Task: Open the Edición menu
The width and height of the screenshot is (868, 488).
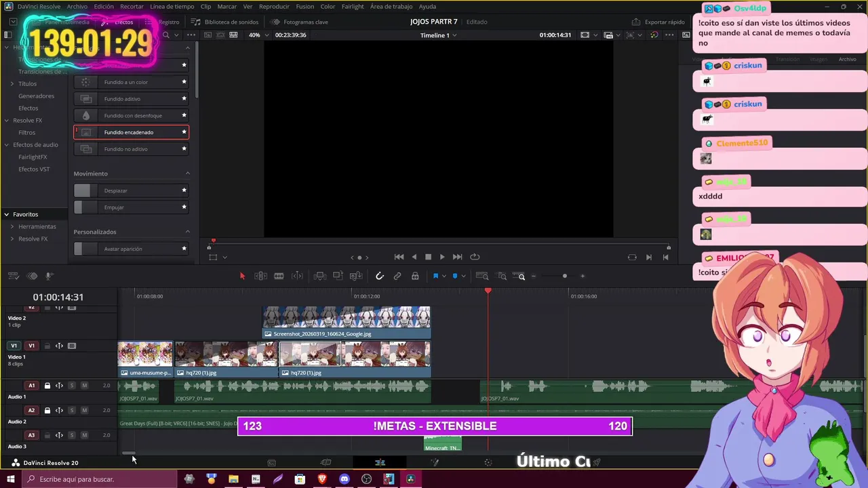Action: tap(104, 6)
